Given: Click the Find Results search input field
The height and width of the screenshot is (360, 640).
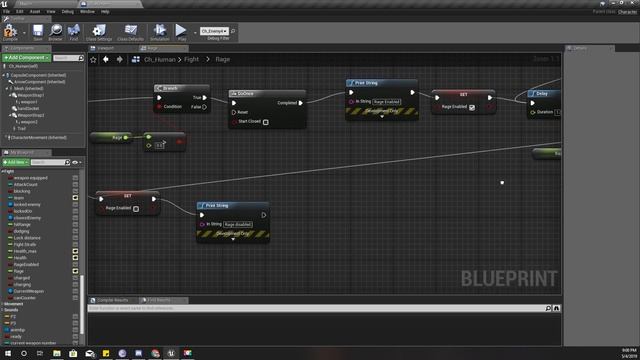Looking at the screenshot, I should (x=316, y=308).
